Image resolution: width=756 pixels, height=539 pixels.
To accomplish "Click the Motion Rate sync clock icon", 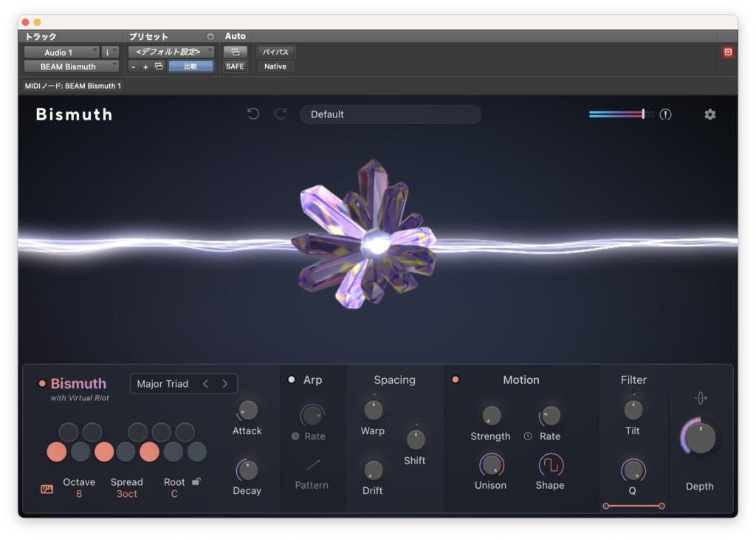I will coord(528,436).
